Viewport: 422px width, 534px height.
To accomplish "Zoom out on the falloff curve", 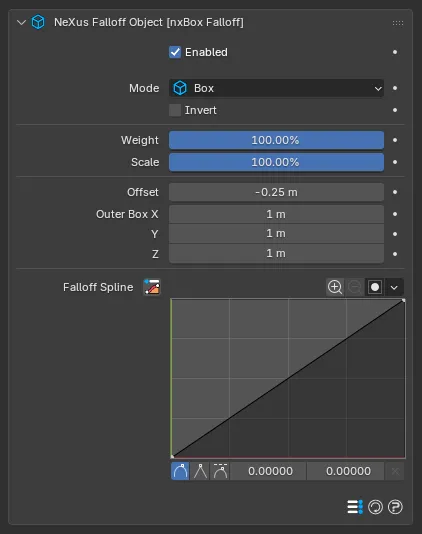I will [355, 287].
